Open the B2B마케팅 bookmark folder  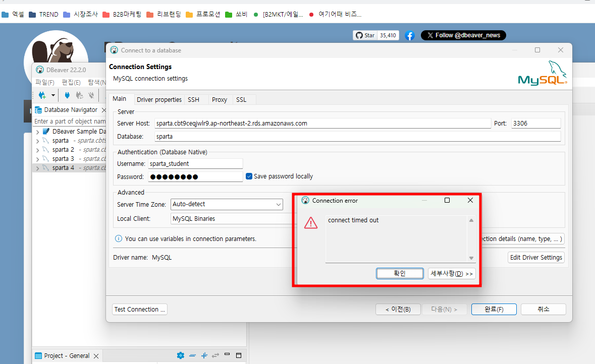(x=122, y=15)
